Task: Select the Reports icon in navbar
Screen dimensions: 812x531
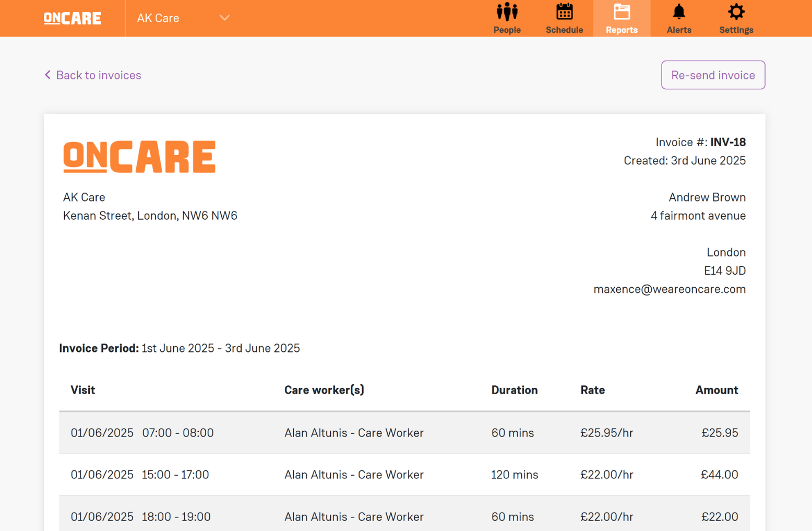Action: pyautogui.click(x=621, y=12)
